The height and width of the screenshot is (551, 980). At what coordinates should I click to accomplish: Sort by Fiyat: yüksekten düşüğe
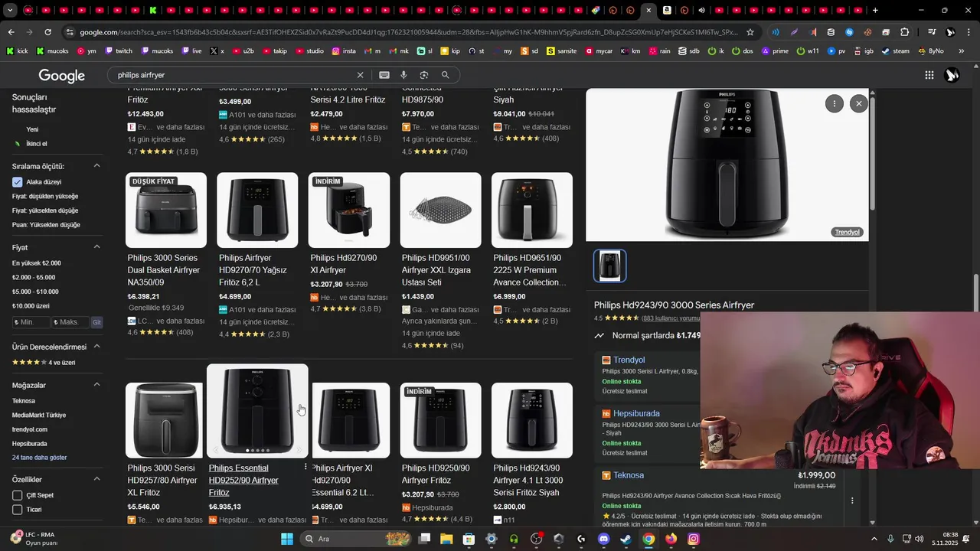click(45, 210)
